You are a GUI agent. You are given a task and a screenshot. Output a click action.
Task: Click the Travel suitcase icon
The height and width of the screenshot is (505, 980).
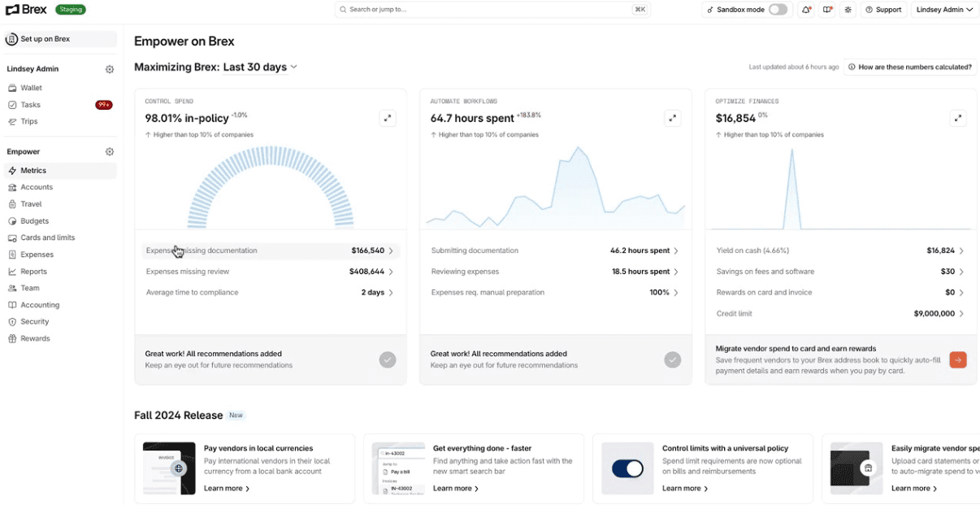pos(12,204)
